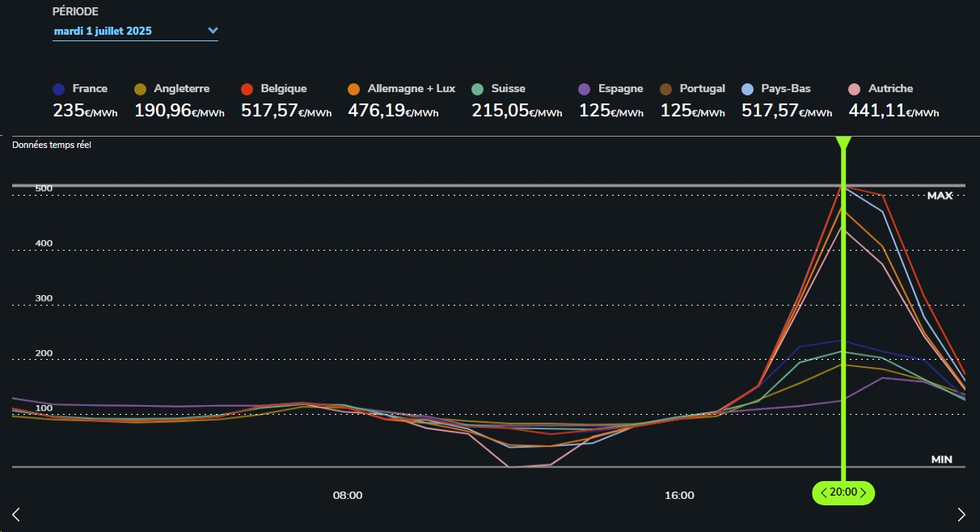This screenshot has height=532, width=980.
Task: Click the 500 y-axis label
Action: tap(44, 188)
